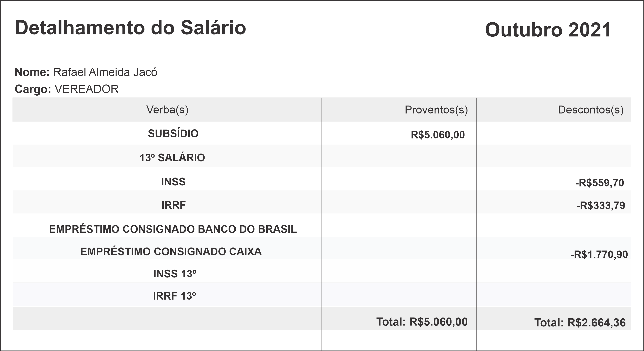Viewport: 644px width, 351px height.
Task: Select the IRRF discount -R$333,79
Action: pos(600,206)
